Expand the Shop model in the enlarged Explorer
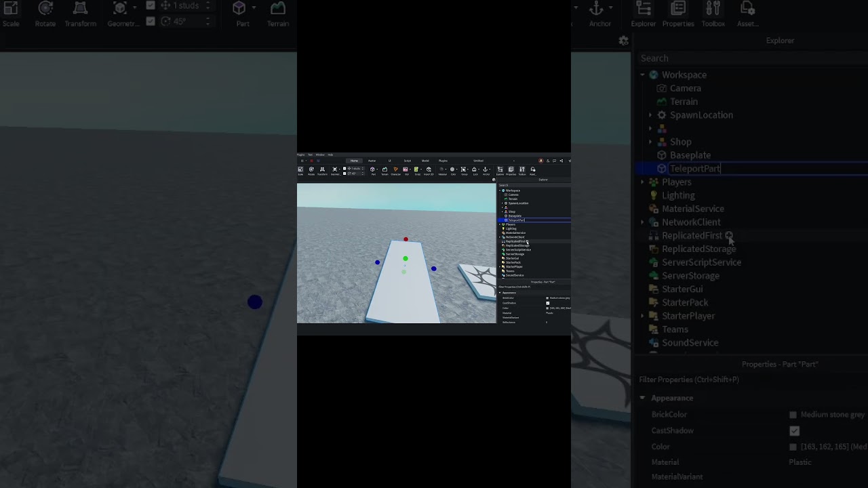The width and height of the screenshot is (868, 488). point(650,142)
